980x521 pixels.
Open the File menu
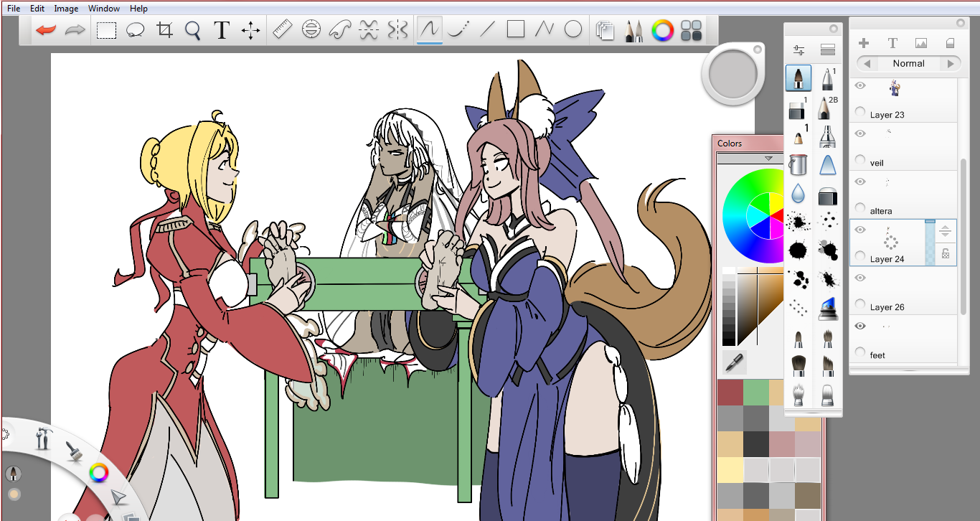(14, 9)
